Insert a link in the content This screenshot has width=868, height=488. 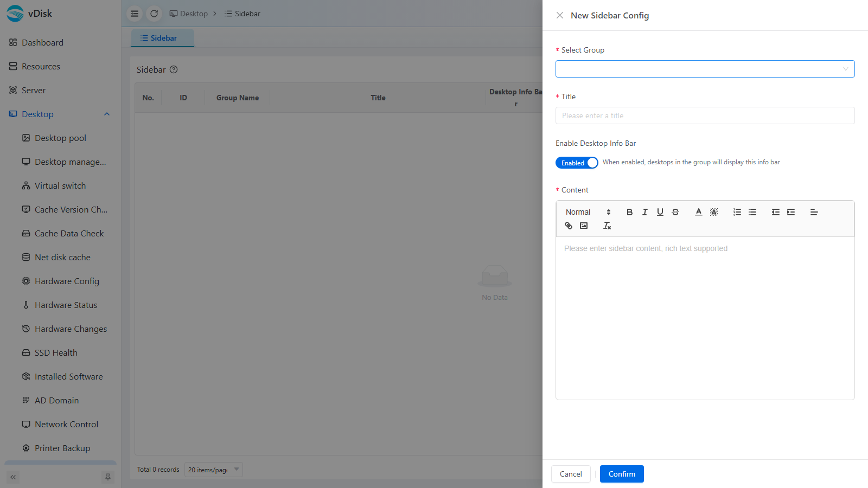tap(569, 226)
